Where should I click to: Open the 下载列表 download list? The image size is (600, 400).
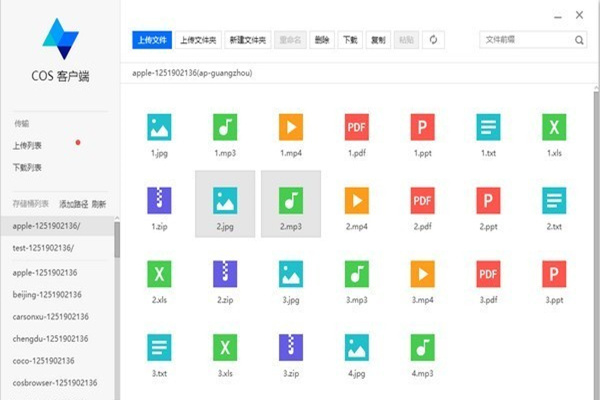28,167
